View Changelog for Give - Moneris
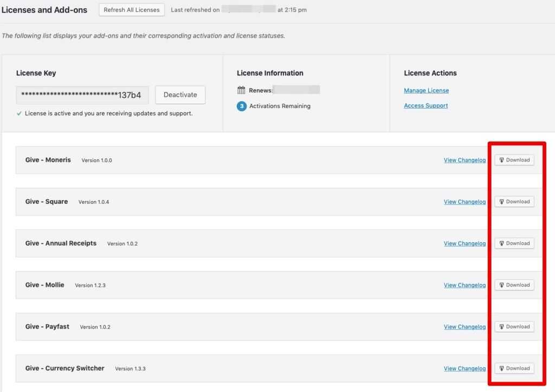The image size is (555, 392). pos(464,160)
